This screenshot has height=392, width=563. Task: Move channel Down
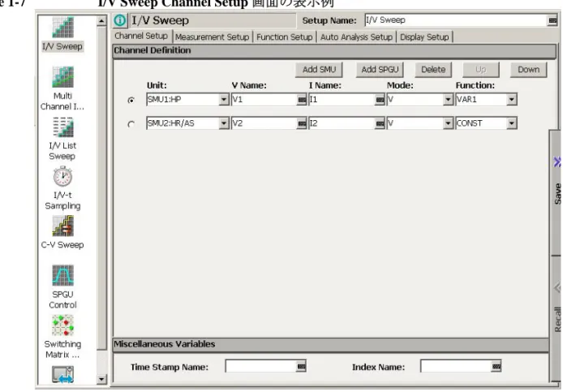tap(529, 70)
